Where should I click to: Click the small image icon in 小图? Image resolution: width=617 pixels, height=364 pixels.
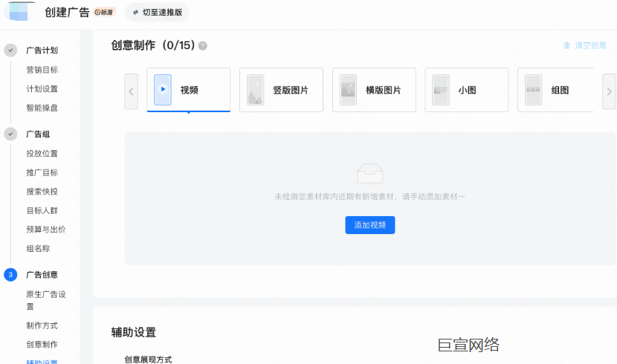click(441, 90)
